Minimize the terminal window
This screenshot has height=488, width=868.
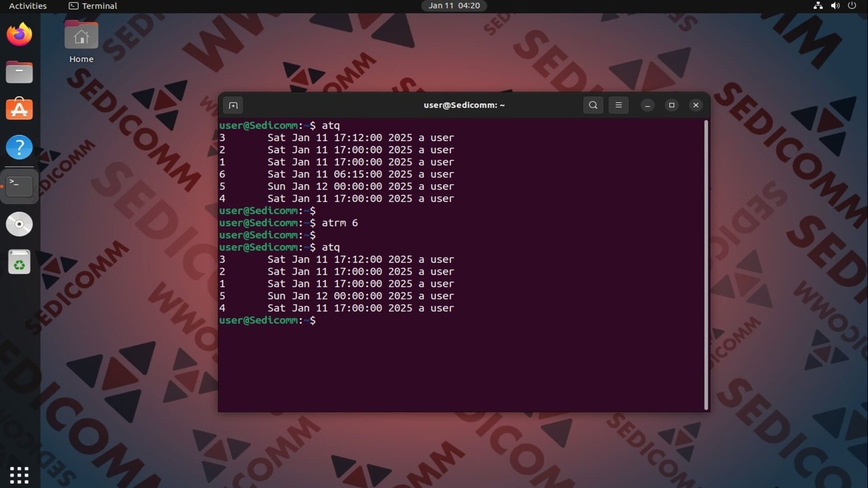pyautogui.click(x=647, y=105)
